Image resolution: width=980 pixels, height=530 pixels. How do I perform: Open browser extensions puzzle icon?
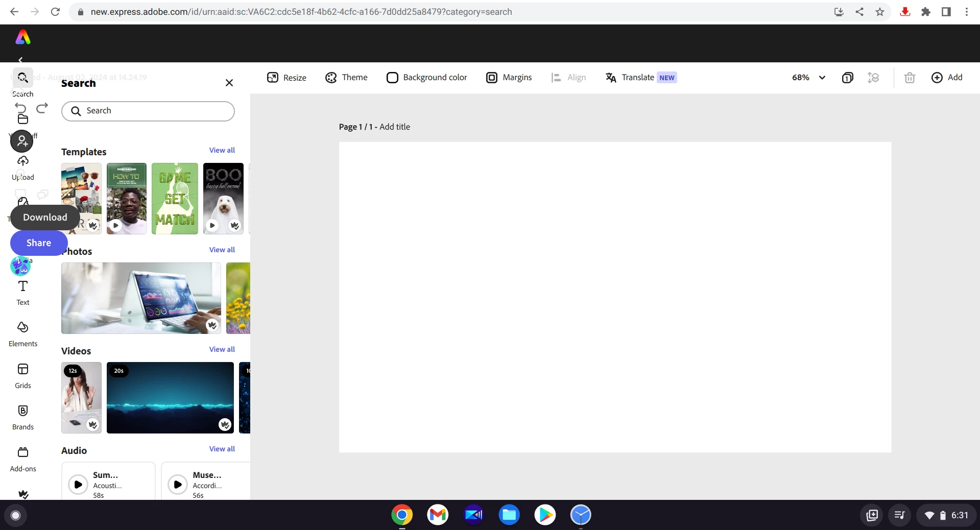coord(925,12)
